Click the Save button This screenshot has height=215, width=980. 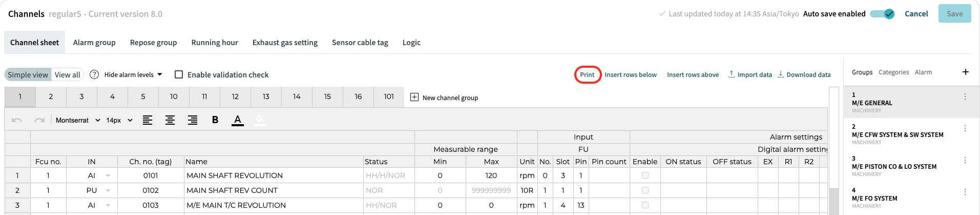coord(954,14)
